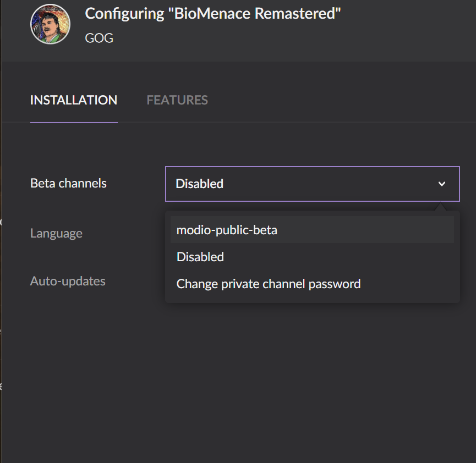The image size is (476, 463).
Task: Click the Language setting label
Action: coord(56,233)
